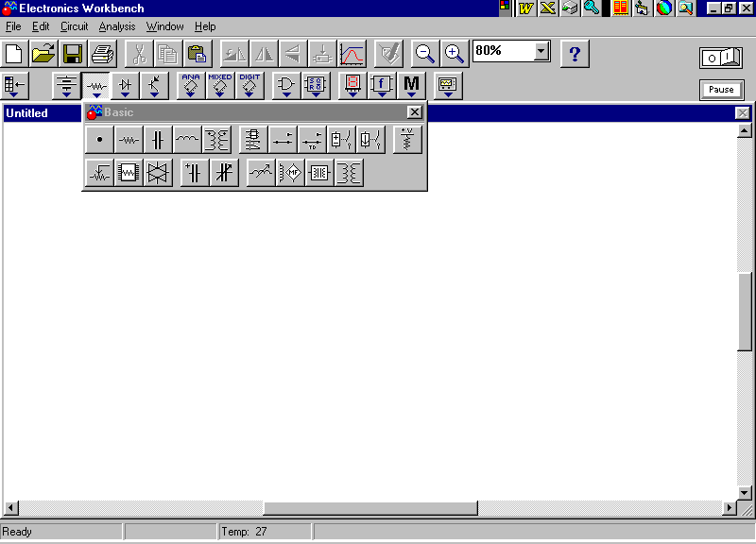Zoom in with plus magnifier
The image size is (756, 544).
455,54
